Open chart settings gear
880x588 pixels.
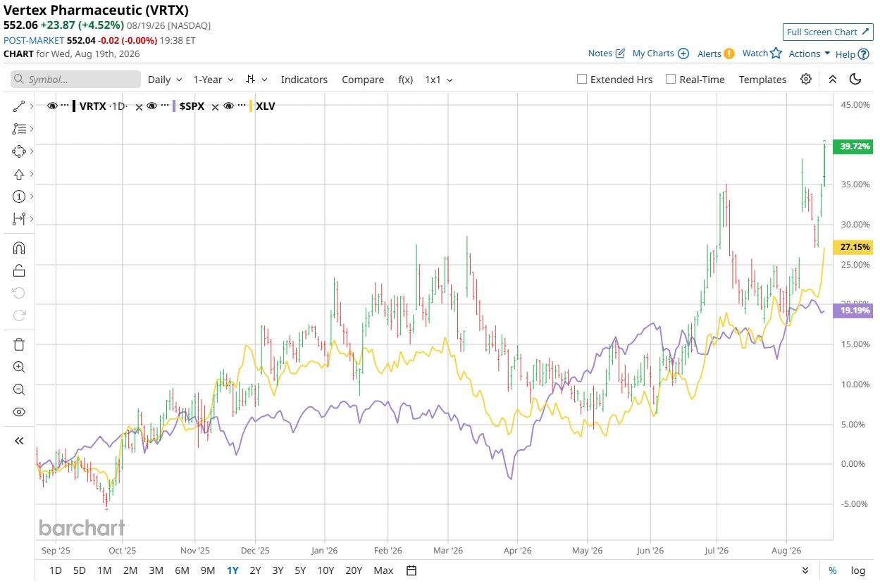(806, 79)
